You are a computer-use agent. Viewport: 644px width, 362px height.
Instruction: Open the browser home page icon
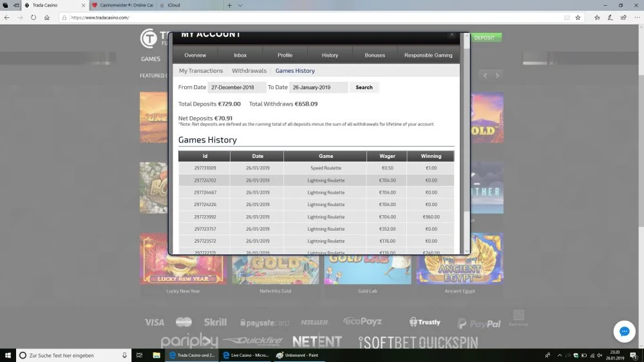(x=47, y=17)
